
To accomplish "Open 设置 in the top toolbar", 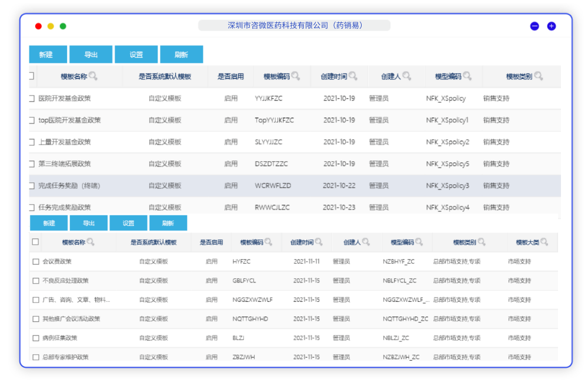I will [x=136, y=55].
